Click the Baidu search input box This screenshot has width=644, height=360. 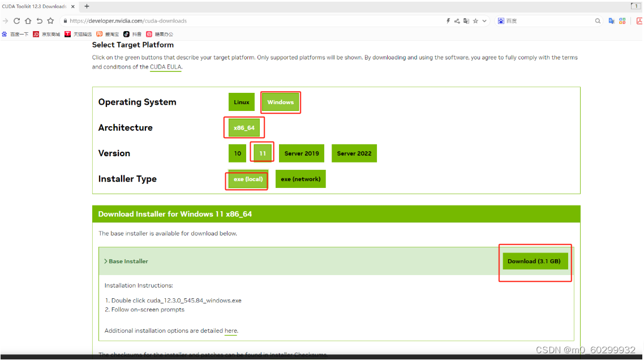(x=549, y=21)
